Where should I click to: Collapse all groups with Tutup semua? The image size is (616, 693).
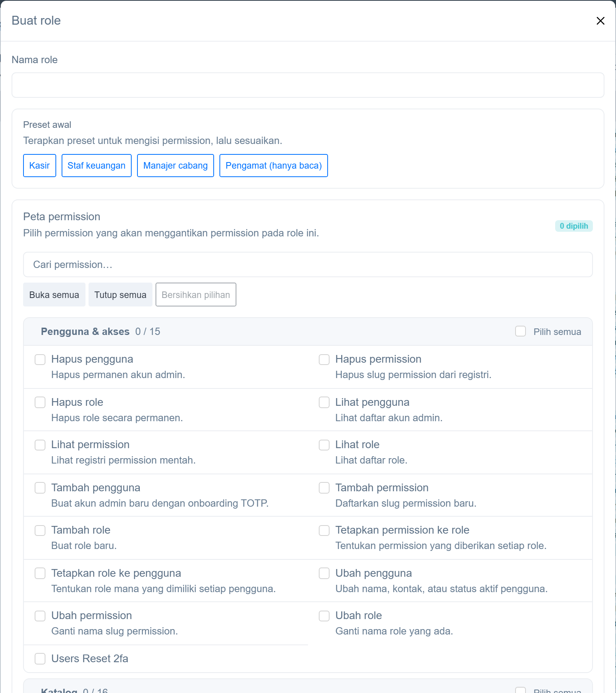coord(121,295)
